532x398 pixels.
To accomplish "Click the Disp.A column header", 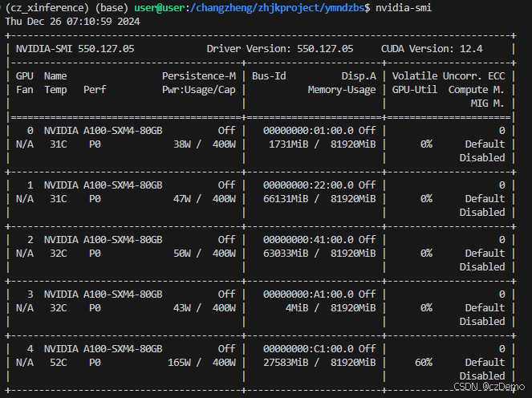I will 359,76.
